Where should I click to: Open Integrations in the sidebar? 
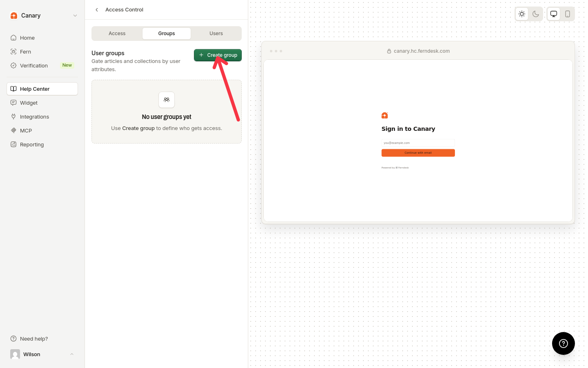coord(42,117)
